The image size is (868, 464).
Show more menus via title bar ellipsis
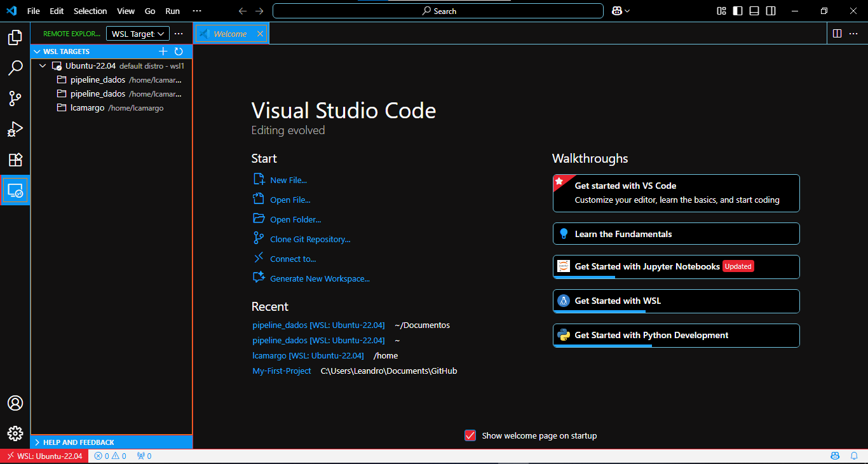[x=197, y=11]
